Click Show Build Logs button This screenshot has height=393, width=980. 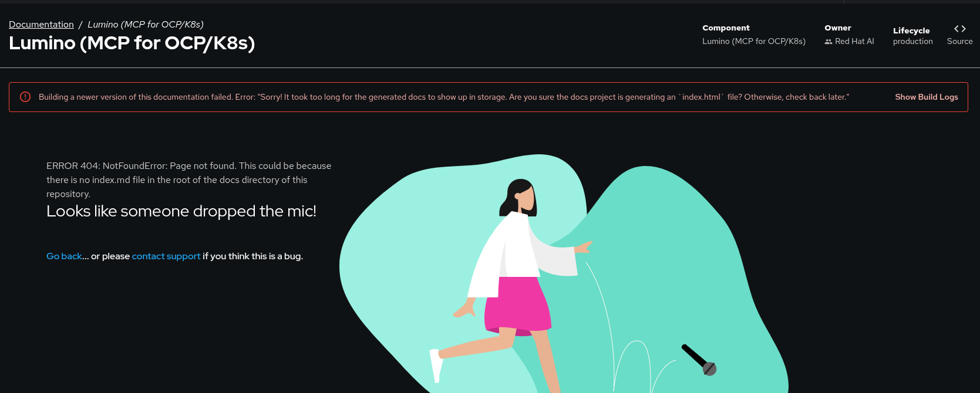pos(926,97)
